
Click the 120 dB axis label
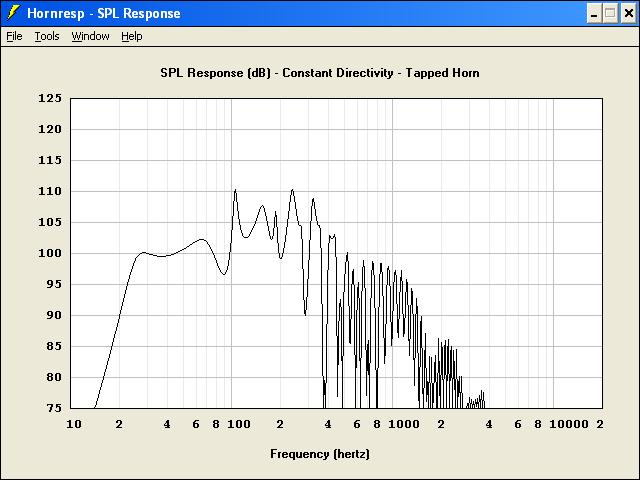coord(50,129)
